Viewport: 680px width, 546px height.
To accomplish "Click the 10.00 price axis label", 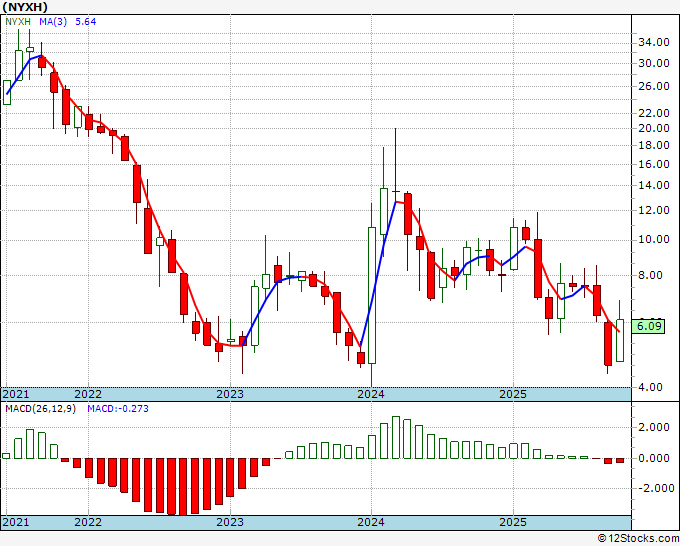I will [x=654, y=240].
